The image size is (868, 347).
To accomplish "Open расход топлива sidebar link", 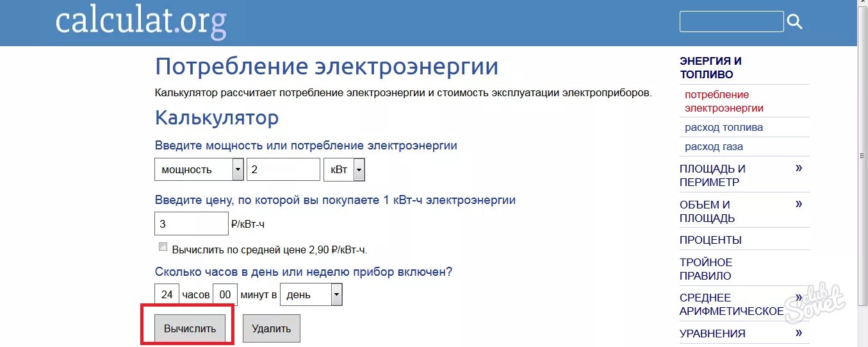I will [x=724, y=127].
